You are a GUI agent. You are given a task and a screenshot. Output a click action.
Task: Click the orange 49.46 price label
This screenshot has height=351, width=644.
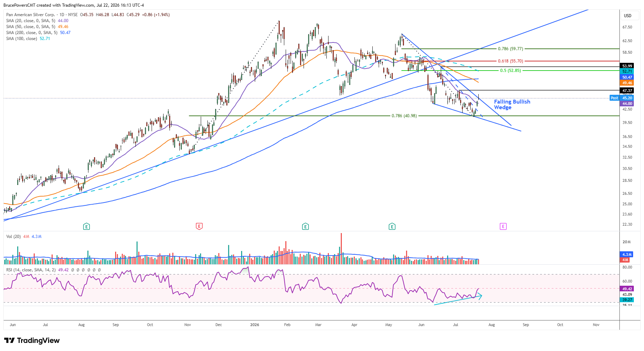627,83
